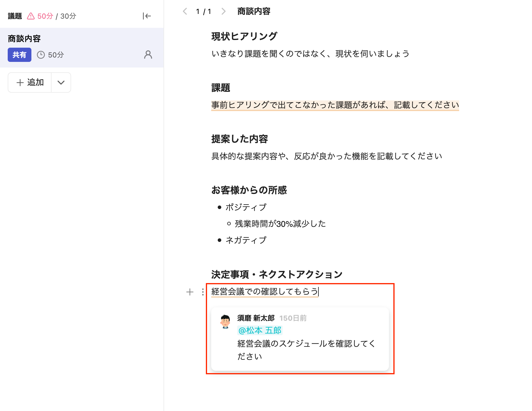Go to next agenda with right chevron
Viewport: 532px width, 411px height.
(224, 11)
